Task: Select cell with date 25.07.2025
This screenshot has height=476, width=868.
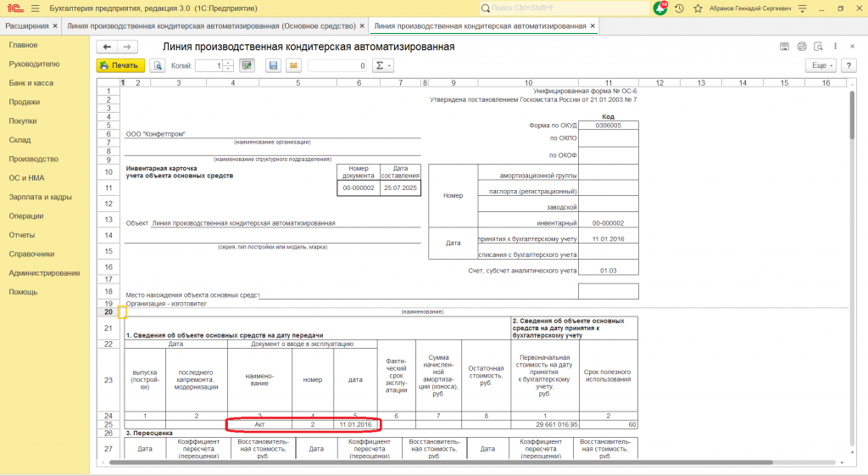Action: click(x=400, y=188)
